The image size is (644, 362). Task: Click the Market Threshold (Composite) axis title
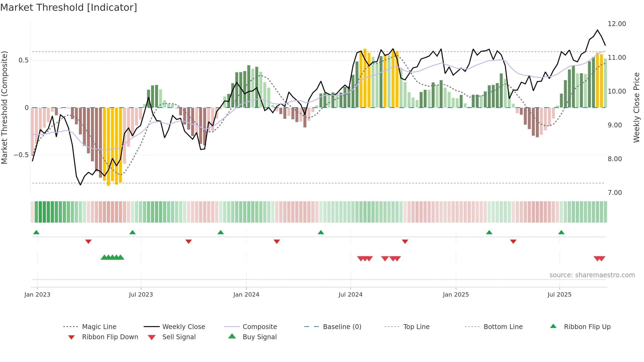click(x=4, y=108)
